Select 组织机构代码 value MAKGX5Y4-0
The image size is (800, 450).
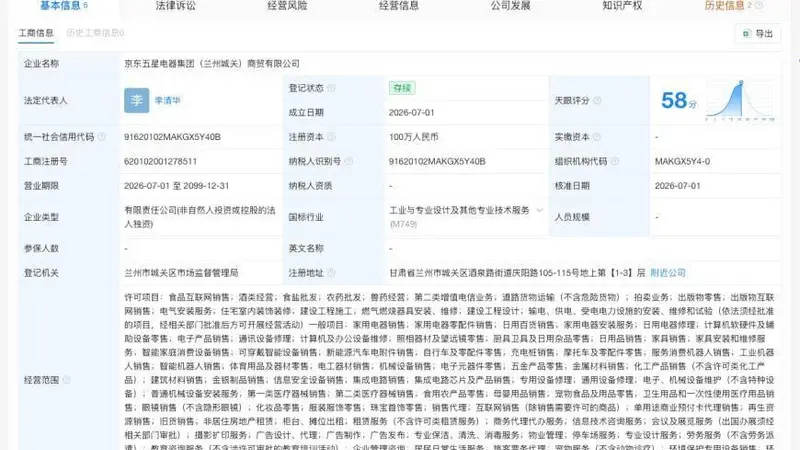click(x=682, y=161)
